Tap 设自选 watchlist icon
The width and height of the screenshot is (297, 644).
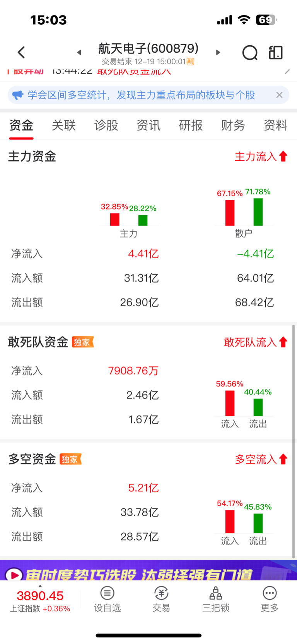coord(107,599)
